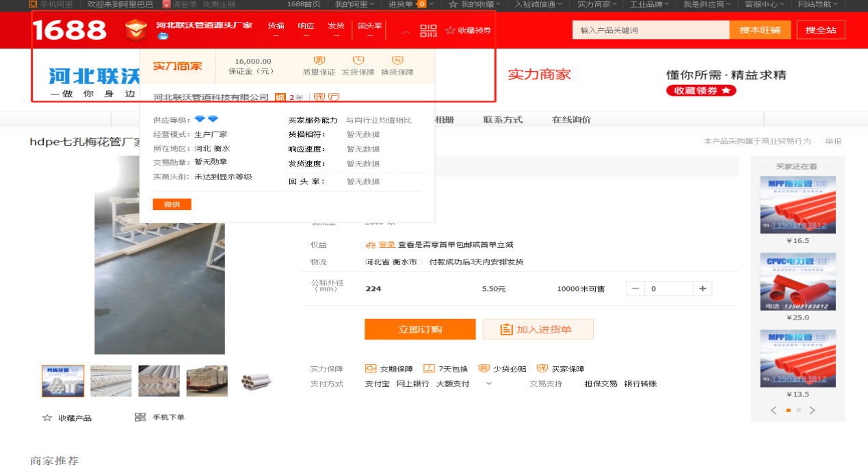868x473 pixels.
Task: Open the 我的阿里 dropdown
Action: tap(354, 4)
